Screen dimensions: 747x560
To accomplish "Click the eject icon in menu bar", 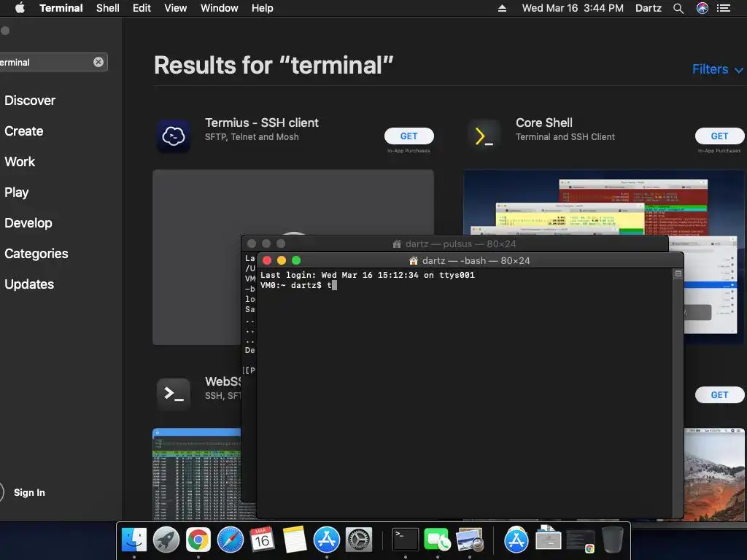I will 502,8.
